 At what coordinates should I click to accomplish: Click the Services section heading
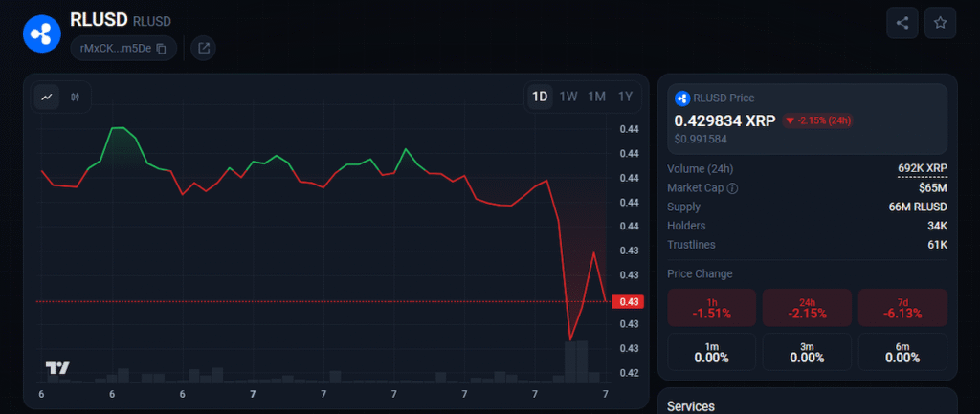coord(691,406)
